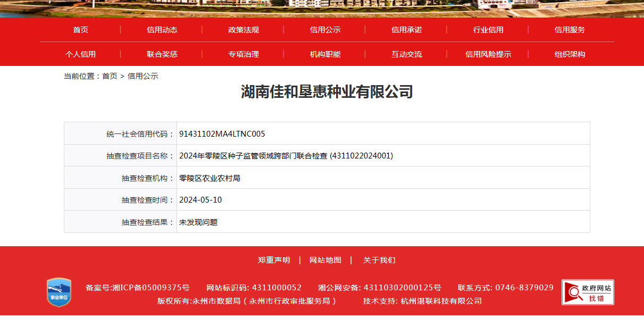This screenshot has height=318, width=644.
Task: Click the 信用承诺 menu item
Action: click(407, 30)
